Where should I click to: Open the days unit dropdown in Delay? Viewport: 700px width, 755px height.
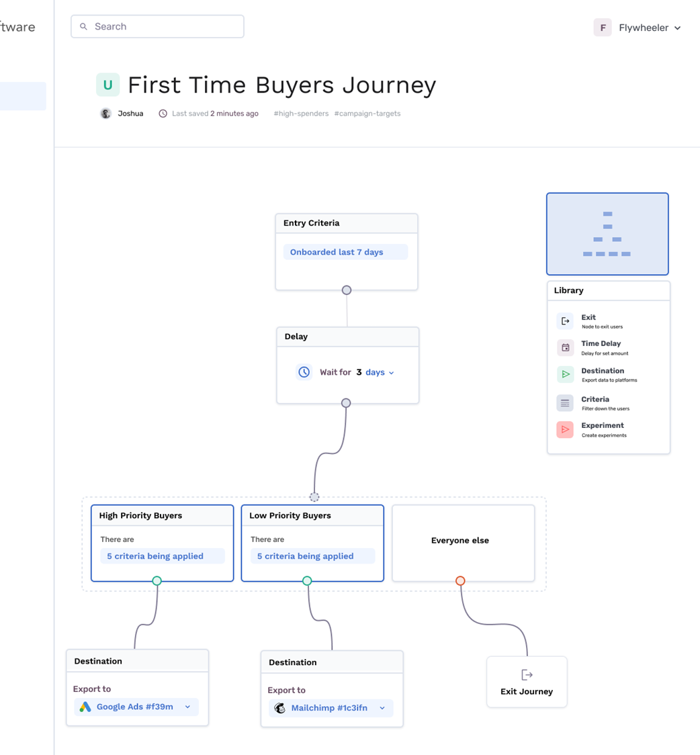click(380, 372)
